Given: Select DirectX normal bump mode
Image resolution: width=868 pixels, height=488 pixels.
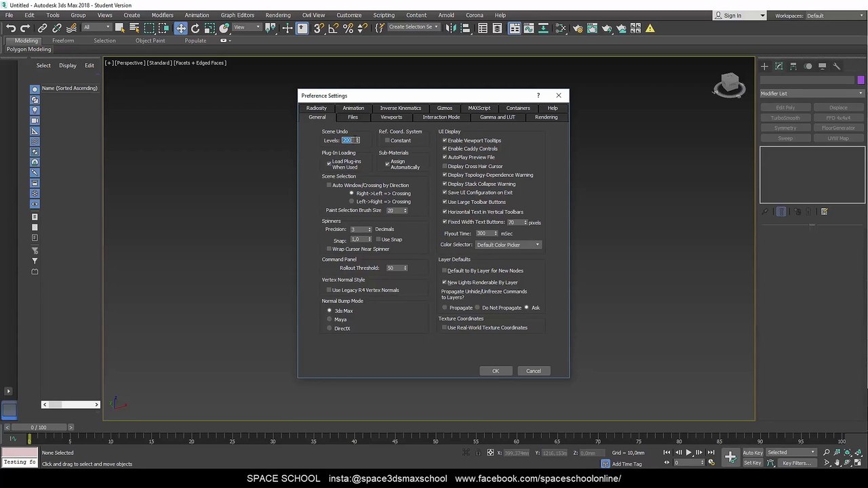Looking at the screenshot, I should (x=330, y=328).
